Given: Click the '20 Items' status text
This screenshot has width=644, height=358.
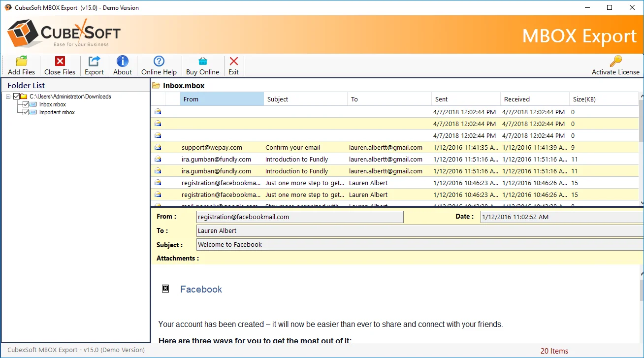Looking at the screenshot, I should click(x=554, y=351).
